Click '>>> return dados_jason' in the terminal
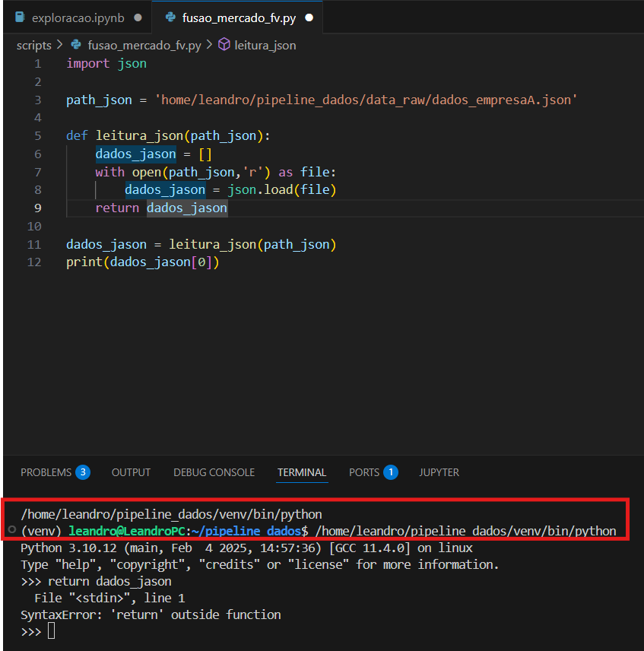The image size is (644, 651). point(96,581)
